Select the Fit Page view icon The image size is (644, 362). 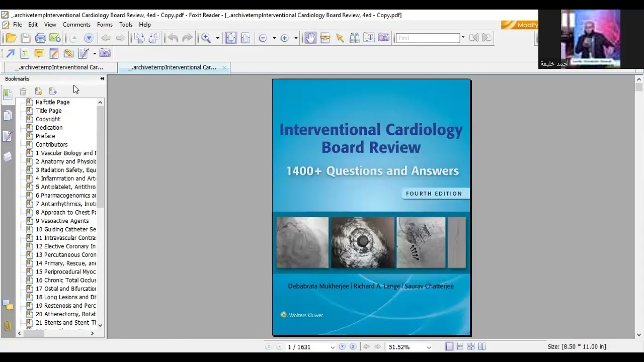pyautogui.click(x=231, y=38)
